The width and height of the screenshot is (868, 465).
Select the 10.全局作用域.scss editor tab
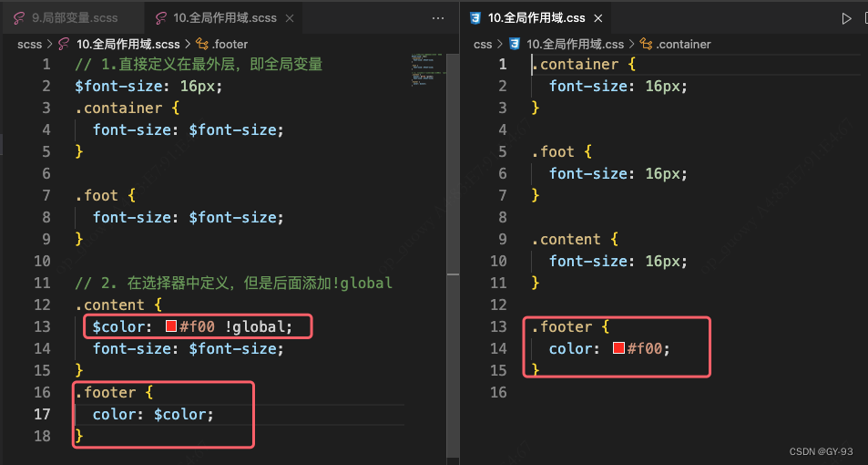point(225,17)
